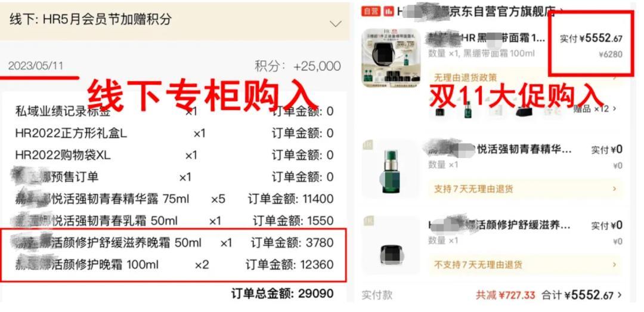The image size is (644, 312).
Task: Click the small HR badge above serum image
Action: point(367,145)
